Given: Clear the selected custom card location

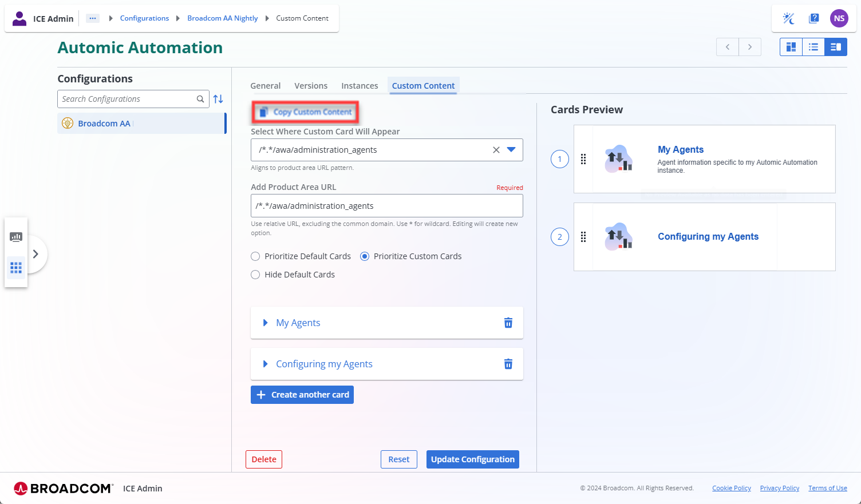Looking at the screenshot, I should pyautogui.click(x=496, y=150).
